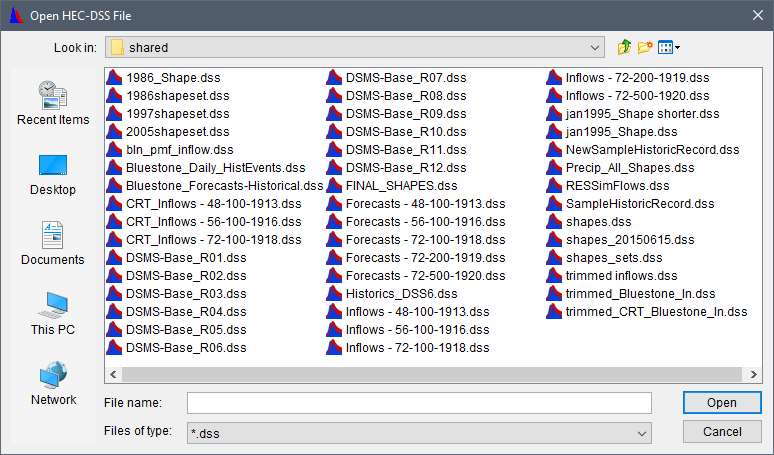Expand the Look in folder dropdown
This screenshot has width=774, height=455.
click(x=596, y=47)
